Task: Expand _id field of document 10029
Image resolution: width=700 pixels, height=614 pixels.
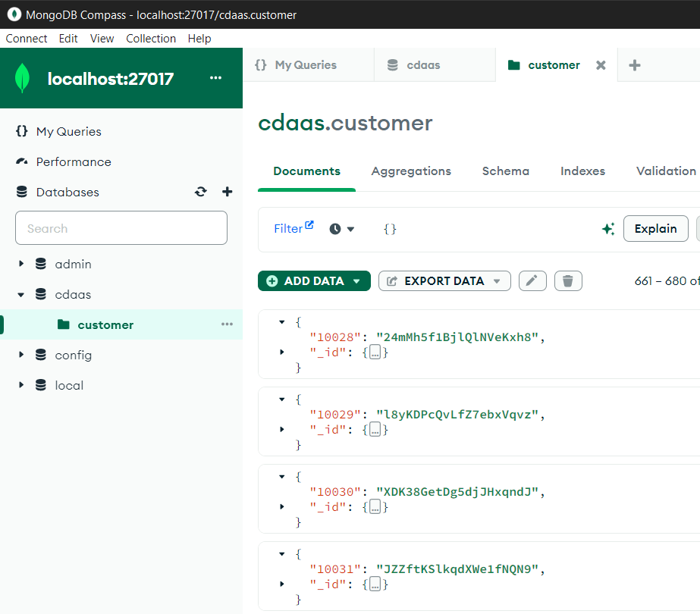Action: pyautogui.click(x=281, y=429)
